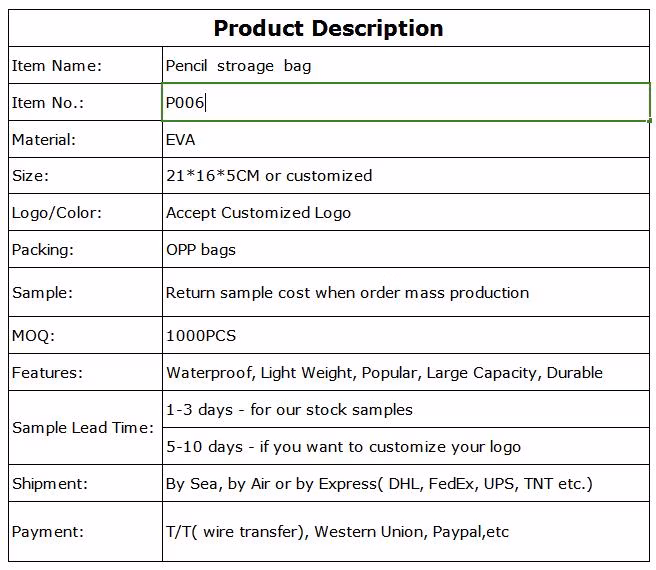Click the 1-3 days stock samples cell

tap(405, 410)
